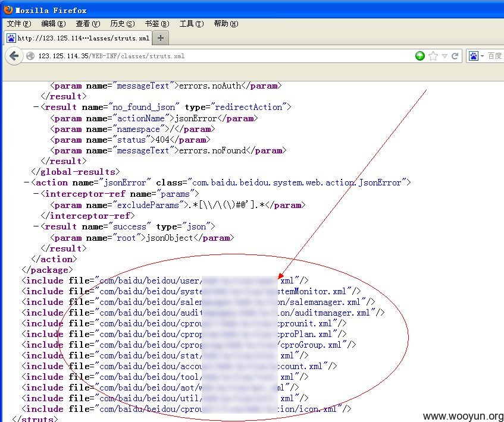Click the include line ending cproGroup.xml

click(x=189, y=345)
